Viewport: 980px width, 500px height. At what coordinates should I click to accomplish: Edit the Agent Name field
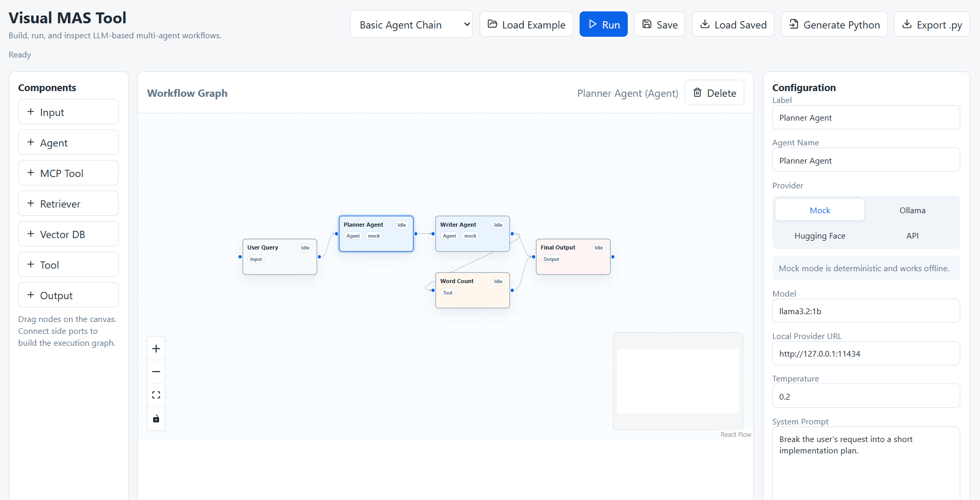click(866, 160)
